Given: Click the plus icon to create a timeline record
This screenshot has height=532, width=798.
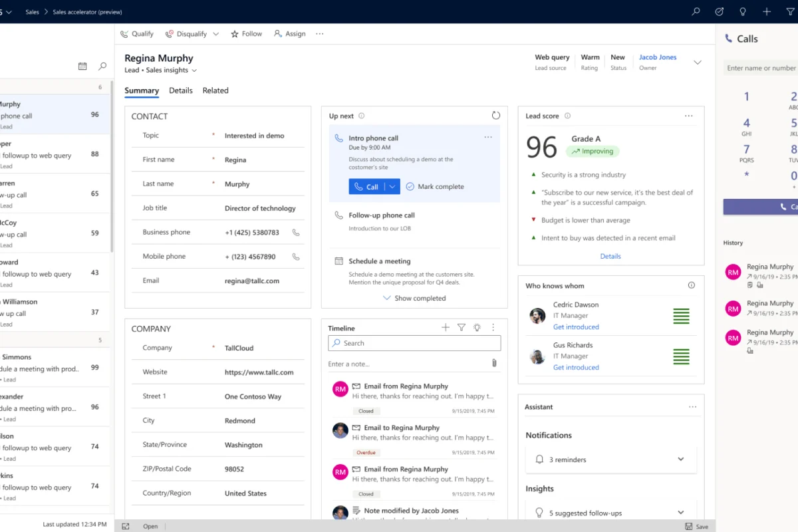Looking at the screenshot, I should [x=444, y=327].
